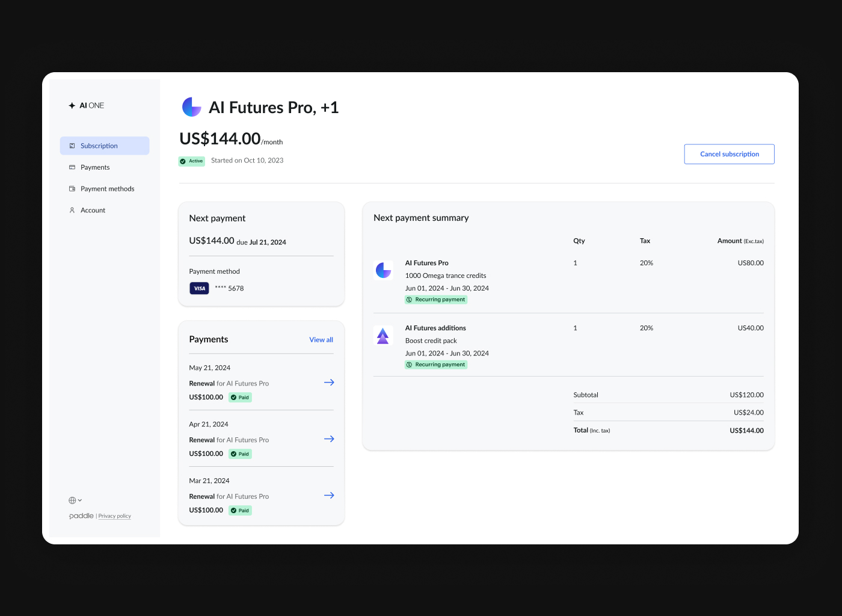Click the Payments card icon in sidebar
842x616 pixels.
[72, 167]
